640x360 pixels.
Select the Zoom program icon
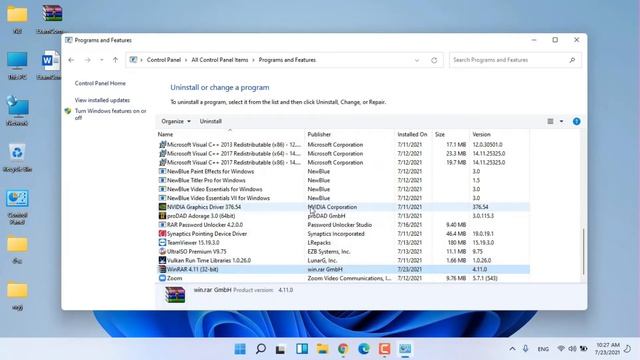[x=162, y=278]
